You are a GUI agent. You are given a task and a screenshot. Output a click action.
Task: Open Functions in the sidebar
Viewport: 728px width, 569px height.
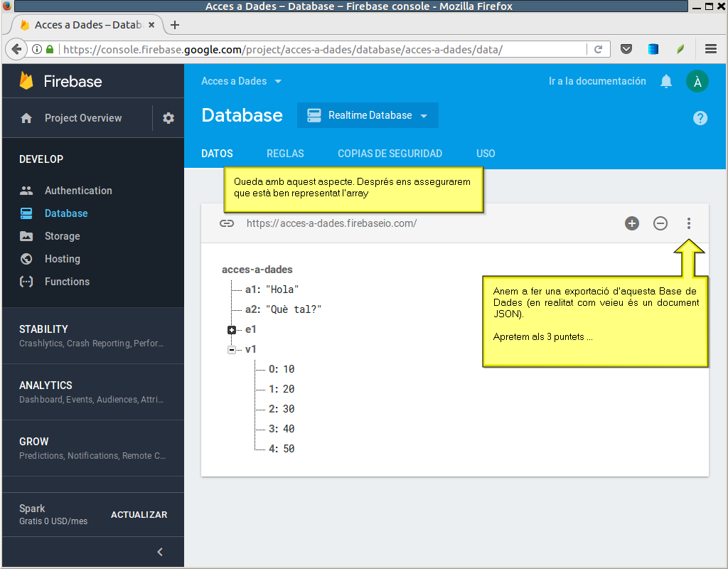[x=67, y=282]
